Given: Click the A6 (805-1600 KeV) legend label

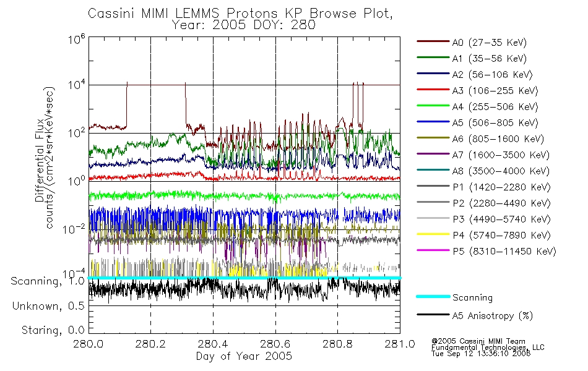Looking at the screenshot, I should point(498,139).
